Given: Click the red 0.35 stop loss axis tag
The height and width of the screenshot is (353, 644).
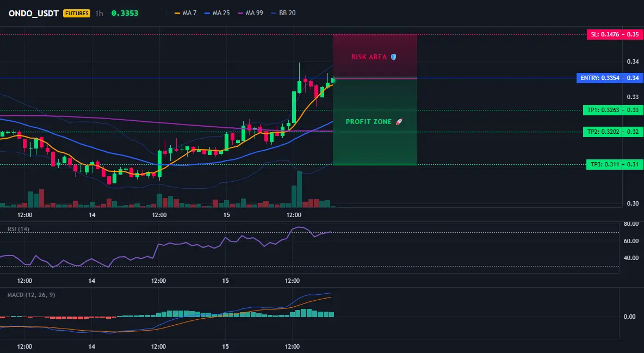Looking at the screenshot, I should [633, 34].
